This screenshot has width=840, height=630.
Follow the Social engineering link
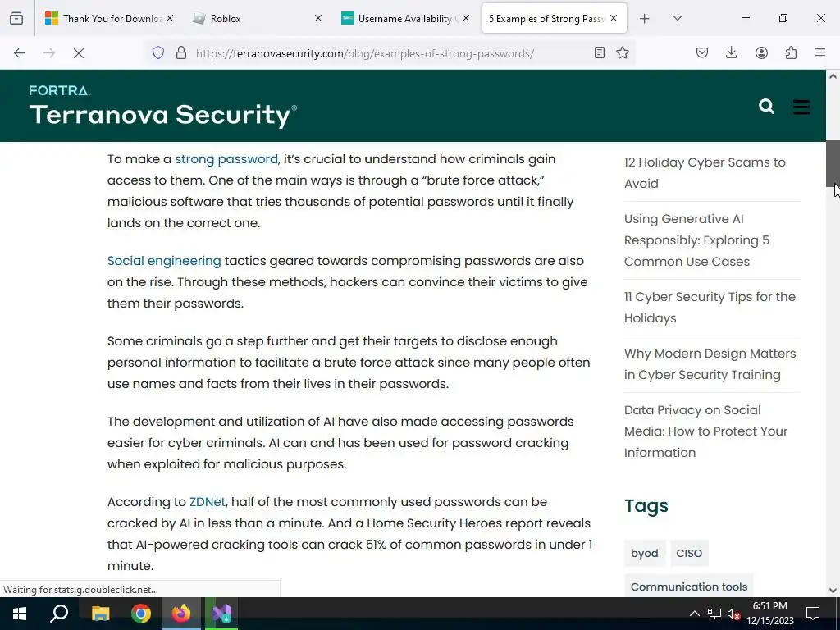click(164, 261)
